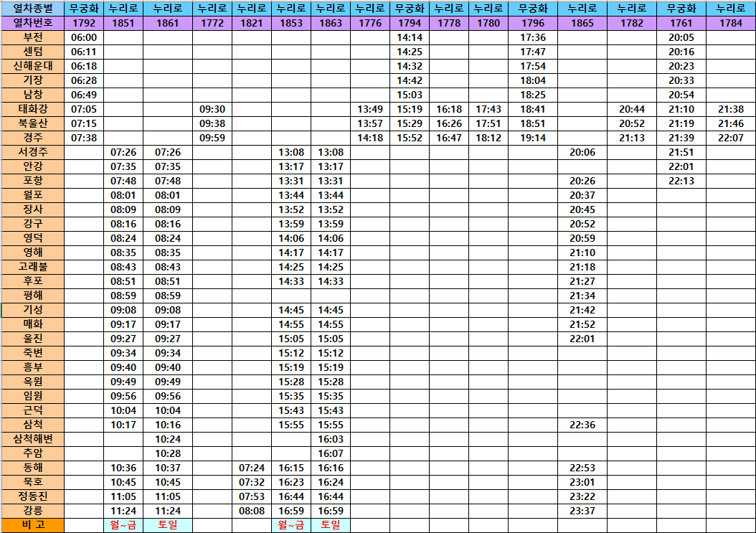
Task: Click the orange 비 고 remarks cell
Action: tap(33, 525)
